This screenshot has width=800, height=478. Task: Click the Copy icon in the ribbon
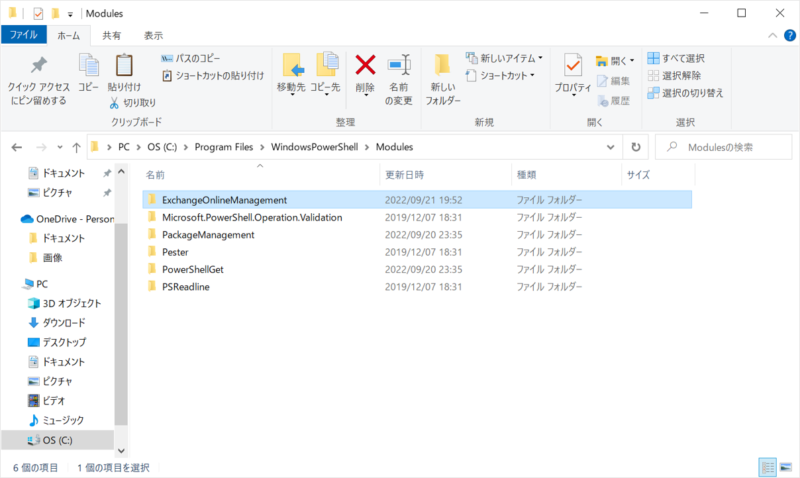point(88,67)
